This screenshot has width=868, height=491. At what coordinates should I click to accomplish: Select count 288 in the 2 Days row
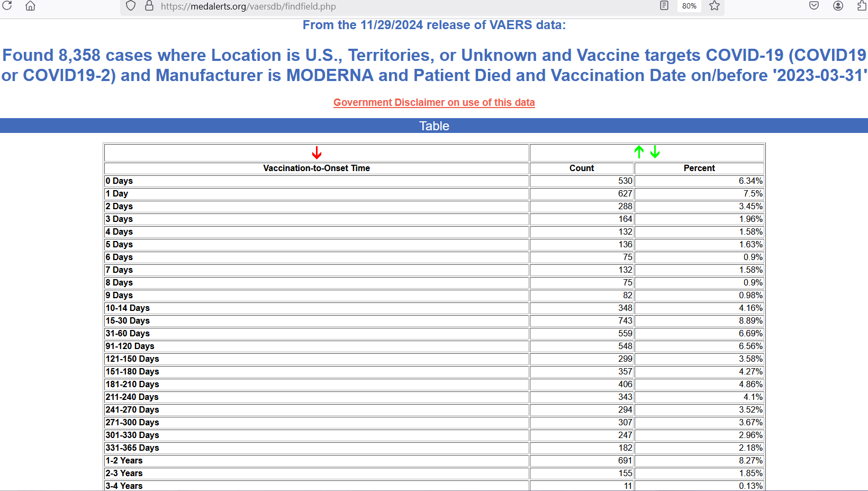point(625,206)
